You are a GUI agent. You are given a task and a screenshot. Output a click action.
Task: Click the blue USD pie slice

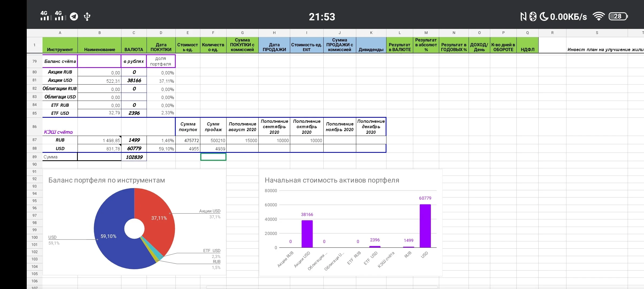tap(112, 235)
